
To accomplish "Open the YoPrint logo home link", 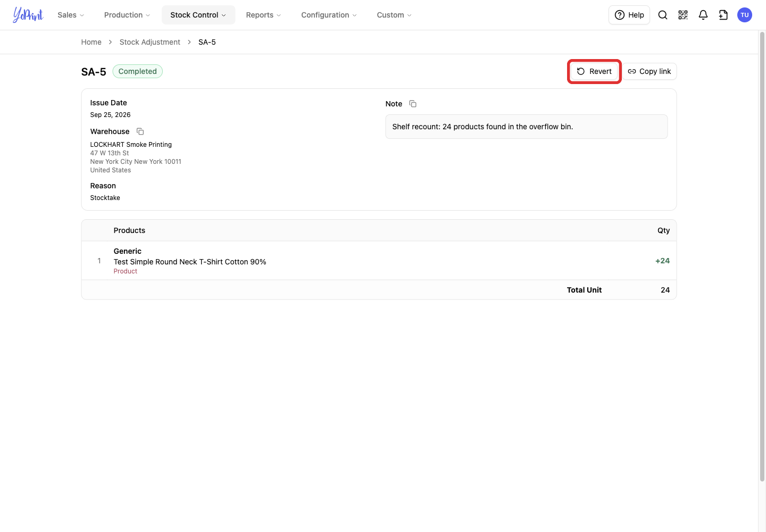I will (x=28, y=15).
